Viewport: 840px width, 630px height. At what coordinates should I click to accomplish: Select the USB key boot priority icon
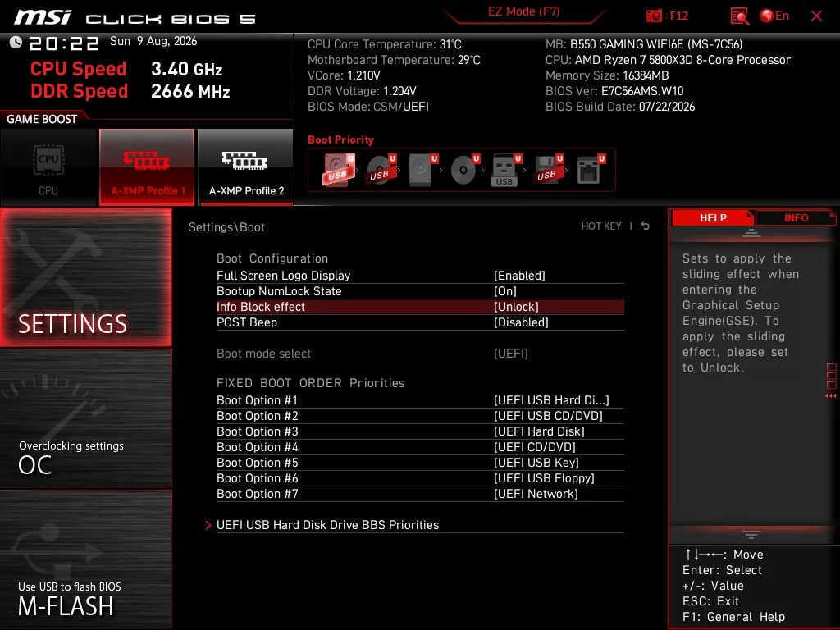pyautogui.click(x=505, y=170)
